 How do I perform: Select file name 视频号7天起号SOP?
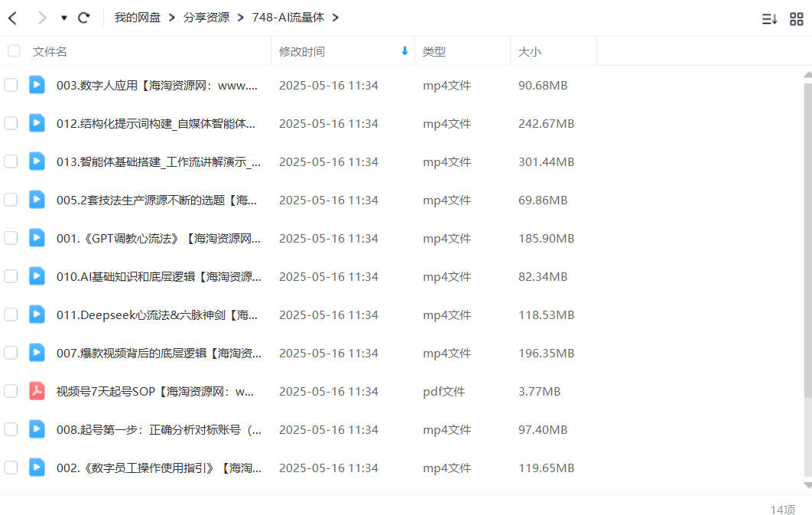pos(155,392)
